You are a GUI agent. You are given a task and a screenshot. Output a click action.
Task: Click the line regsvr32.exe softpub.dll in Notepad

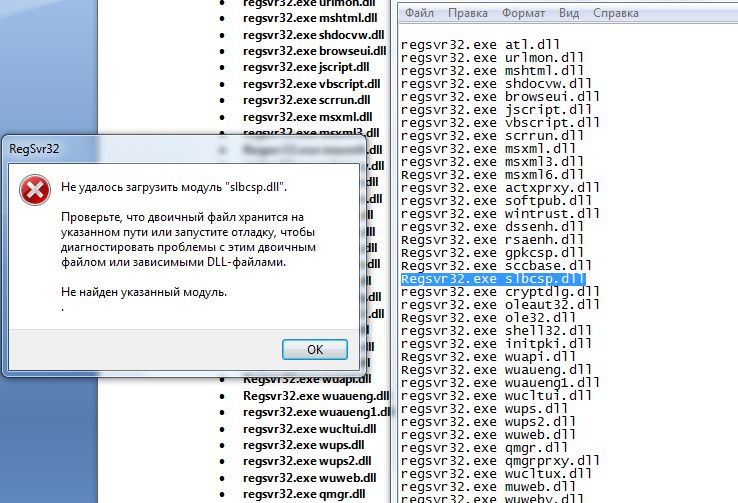pyautogui.click(x=496, y=201)
